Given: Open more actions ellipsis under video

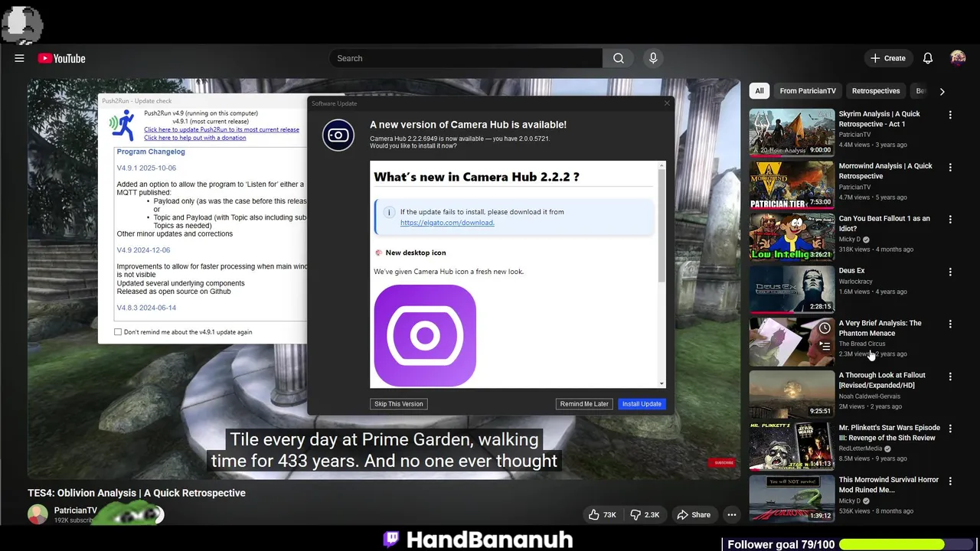Looking at the screenshot, I should (732, 515).
